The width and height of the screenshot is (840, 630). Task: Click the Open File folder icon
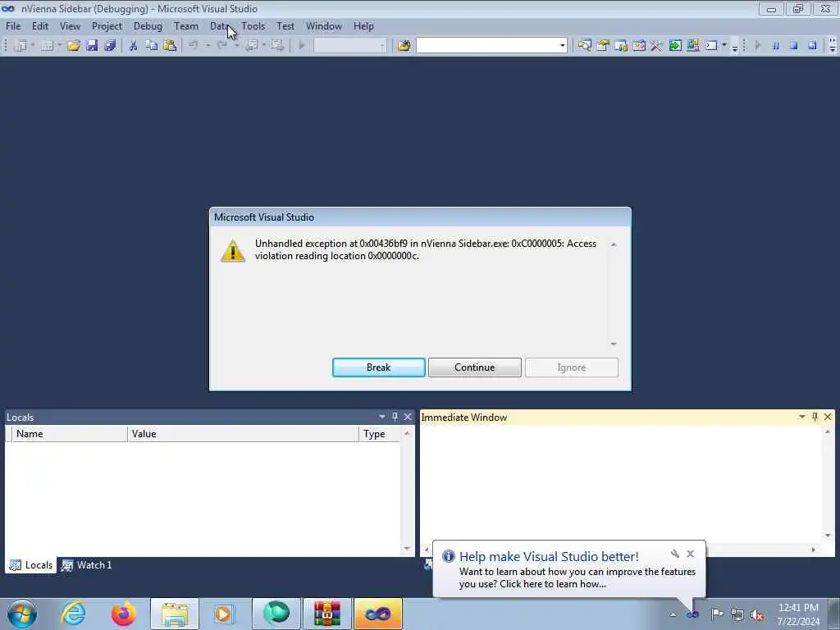pyautogui.click(x=73, y=46)
